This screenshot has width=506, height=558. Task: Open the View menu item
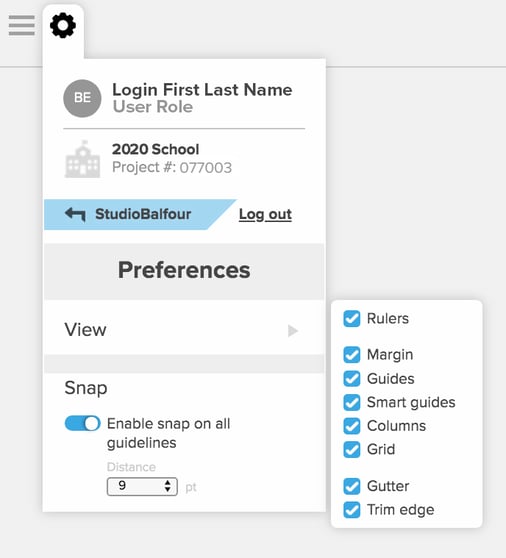point(184,330)
